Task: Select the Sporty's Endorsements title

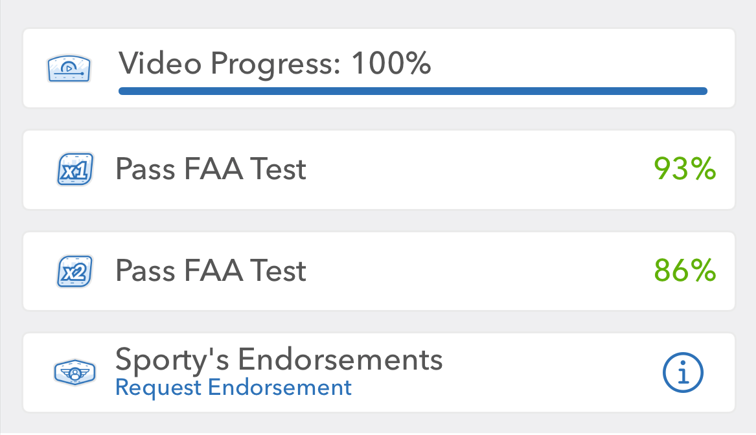Action: point(279,359)
